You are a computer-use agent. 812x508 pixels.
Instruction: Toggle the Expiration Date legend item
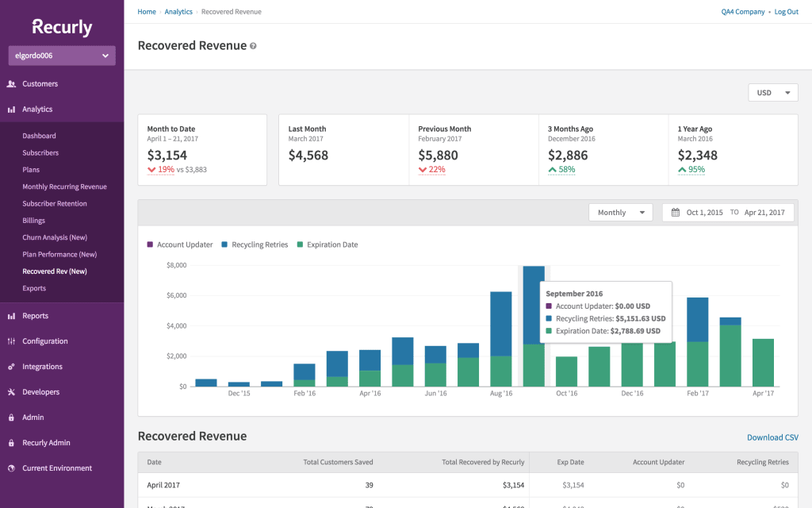(x=327, y=244)
